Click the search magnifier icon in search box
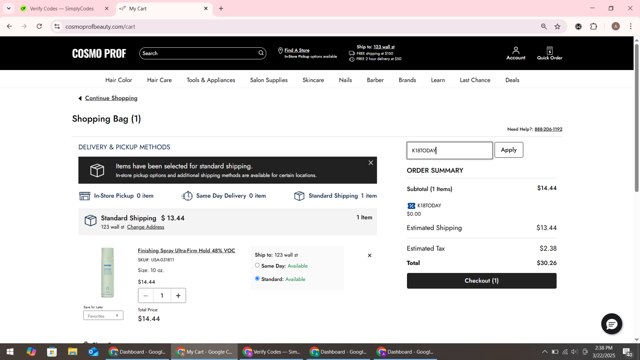Image resolution: width=640 pixels, height=360 pixels. pyautogui.click(x=261, y=53)
